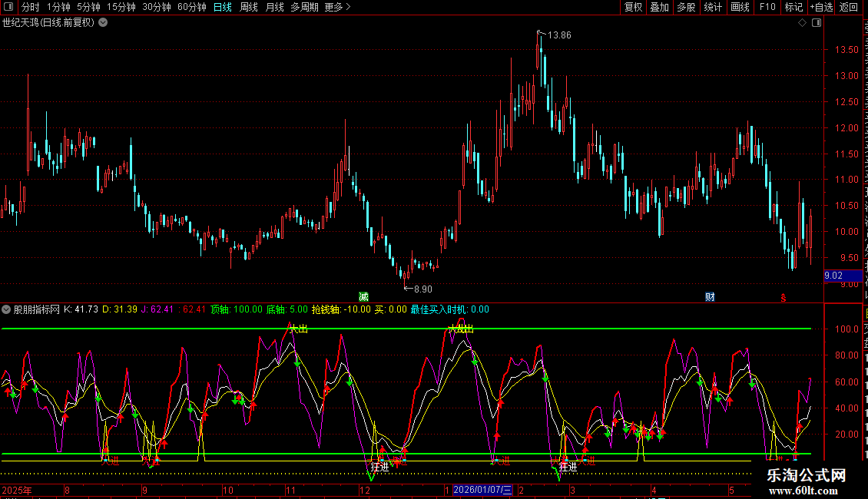Click the 叠加 overlay button
Image resolution: width=868 pixels, height=499 pixels.
[x=659, y=7]
